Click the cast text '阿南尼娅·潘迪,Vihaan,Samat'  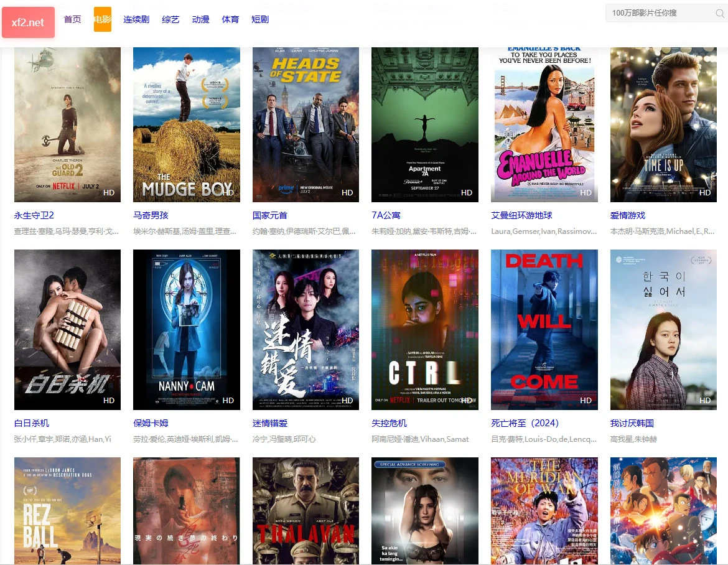420,439
